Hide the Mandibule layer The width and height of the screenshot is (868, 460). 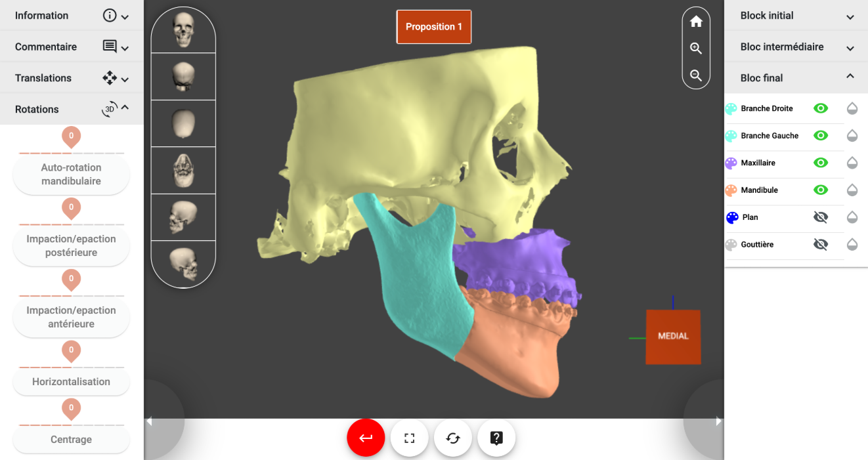[821, 190]
